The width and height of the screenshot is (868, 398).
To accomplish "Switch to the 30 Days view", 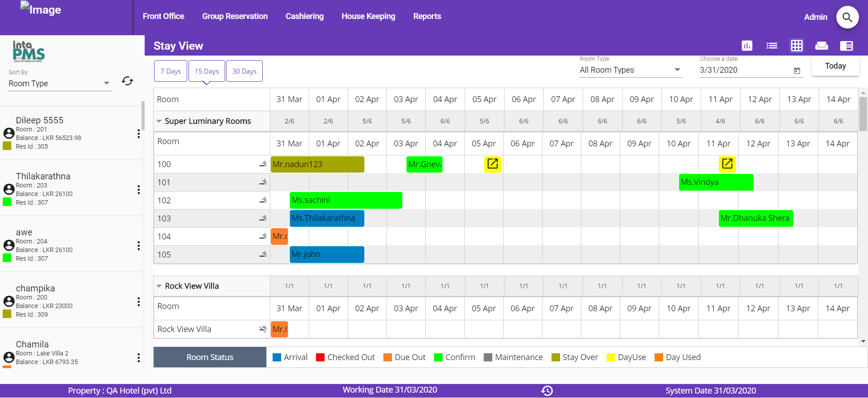I will 244,71.
